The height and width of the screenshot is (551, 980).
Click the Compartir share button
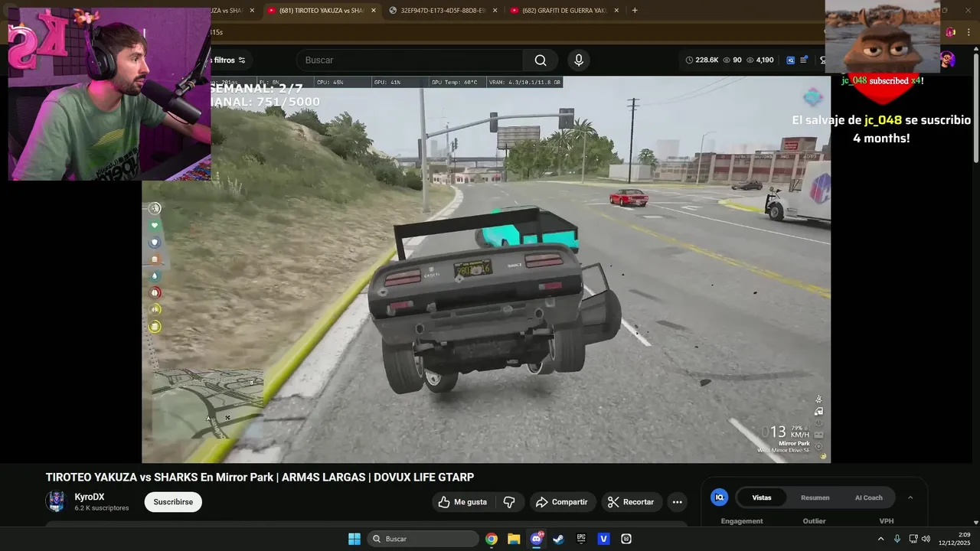[563, 502]
